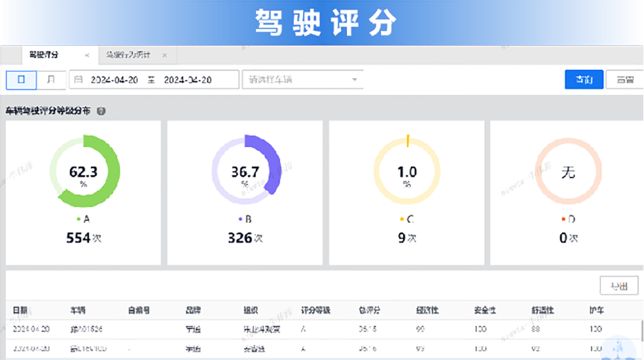Click the blue 查询 search button
Screen dimensions: 644x360
[x=584, y=79]
